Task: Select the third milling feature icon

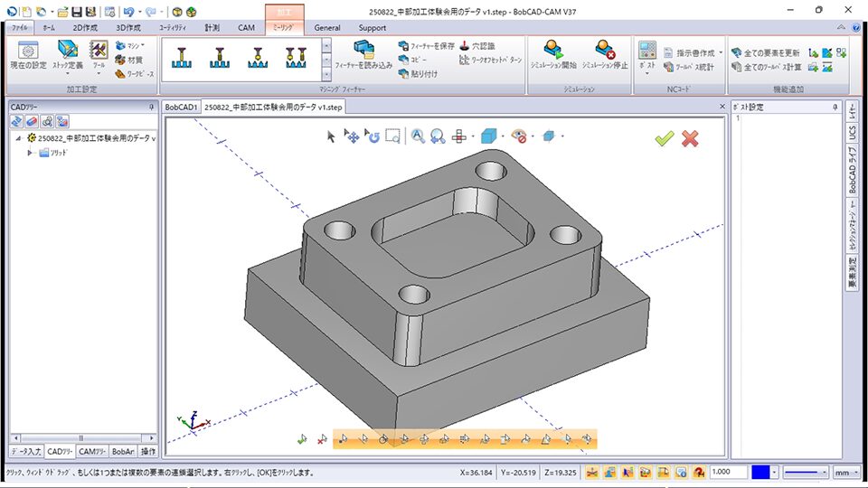Action: click(x=258, y=58)
